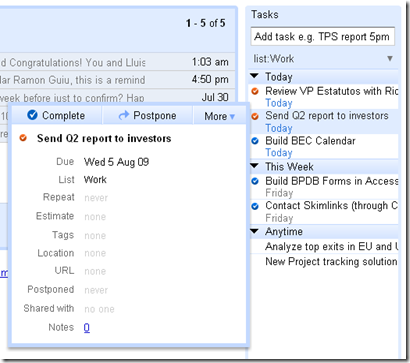Click the Add task input field
This screenshot has width=410, height=363.
point(323,36)
